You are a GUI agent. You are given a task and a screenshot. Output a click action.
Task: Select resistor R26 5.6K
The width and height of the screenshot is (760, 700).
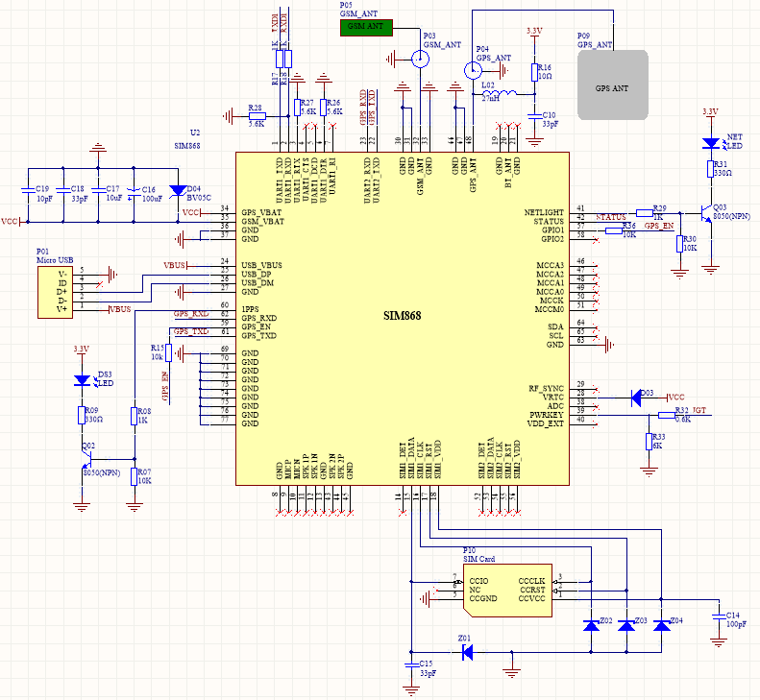[x=323, y=107]
